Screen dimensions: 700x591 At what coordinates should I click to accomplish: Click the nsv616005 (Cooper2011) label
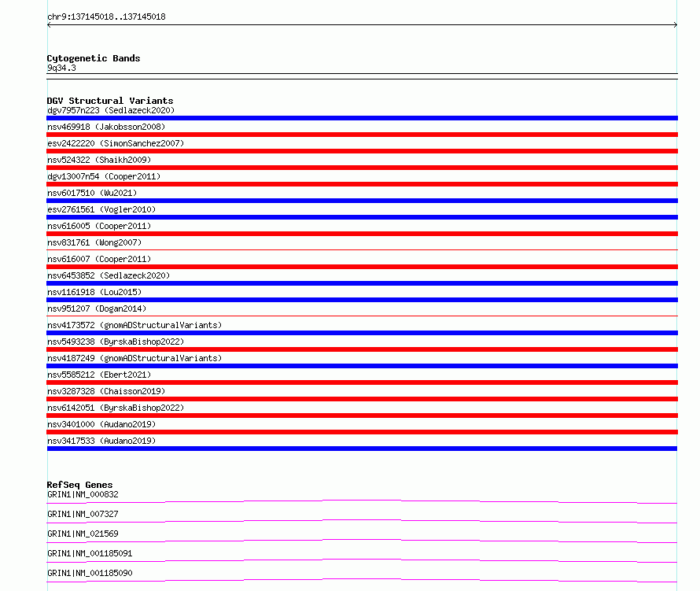(99, 226)
